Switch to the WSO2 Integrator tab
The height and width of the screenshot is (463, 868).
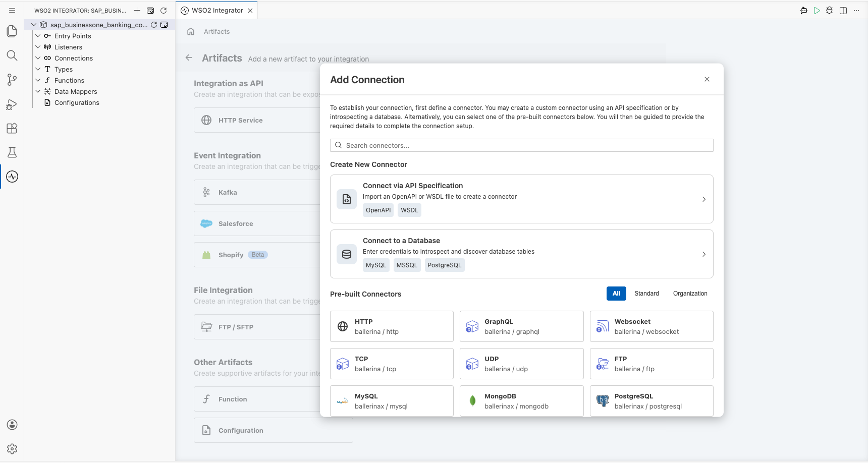coord(217,11)
